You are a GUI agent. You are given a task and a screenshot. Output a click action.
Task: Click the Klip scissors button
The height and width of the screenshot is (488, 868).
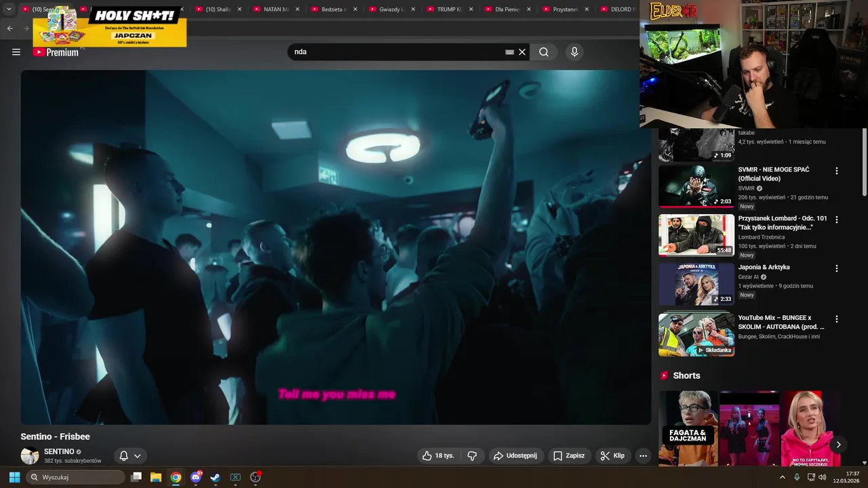[612, 455]
